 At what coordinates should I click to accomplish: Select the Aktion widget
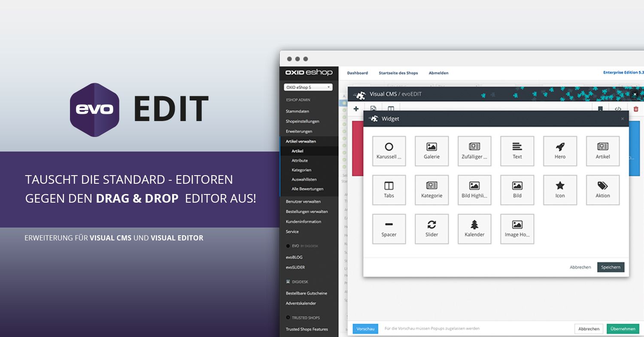(x=603, y=190)
